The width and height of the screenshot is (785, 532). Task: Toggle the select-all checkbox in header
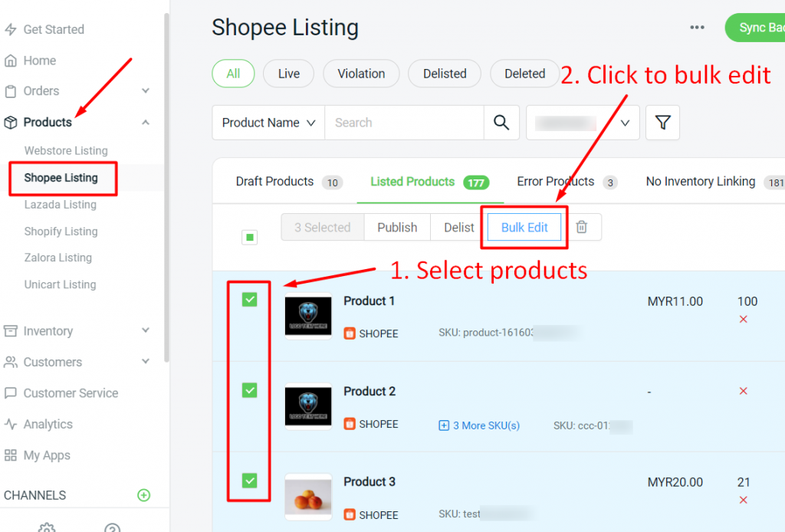click(249, 238)
